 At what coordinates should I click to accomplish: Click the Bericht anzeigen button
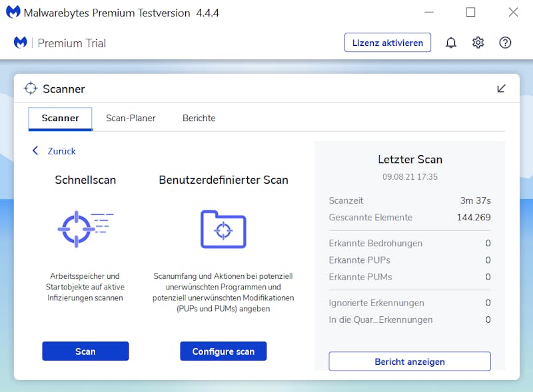tap(410, 361)
